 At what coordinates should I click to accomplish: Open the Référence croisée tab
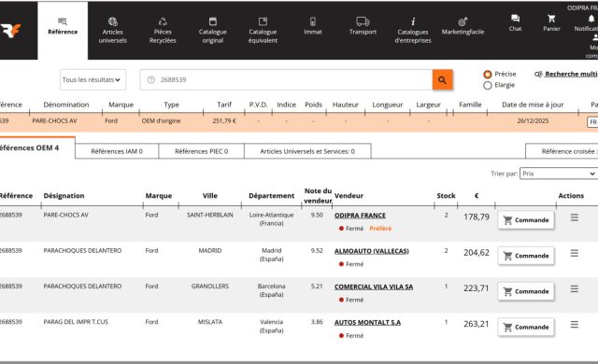[x=562, y=151]
